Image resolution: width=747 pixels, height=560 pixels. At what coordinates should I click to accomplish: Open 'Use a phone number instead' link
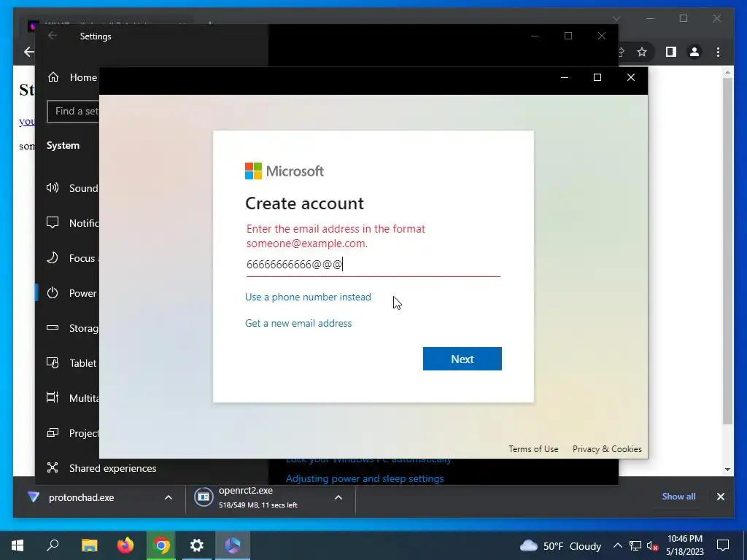pyautogui.click(x=308, y=297)
